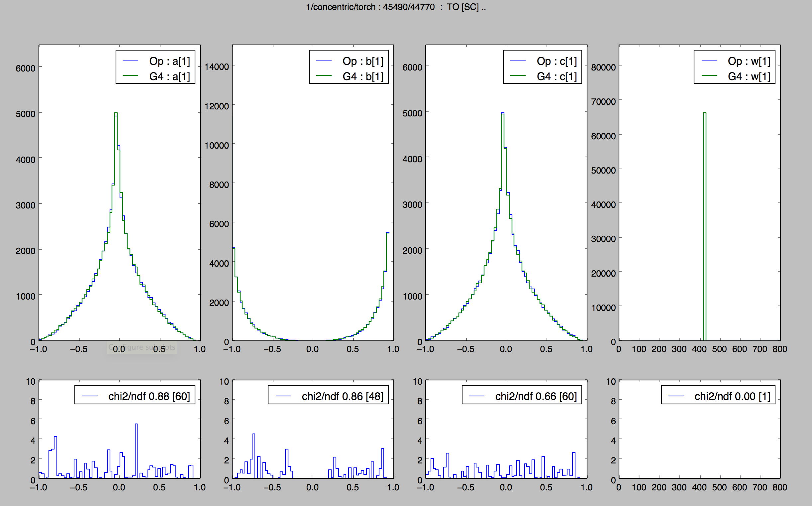Click the 'Op : w[1]' legend entry

click(x=736, y=61)
